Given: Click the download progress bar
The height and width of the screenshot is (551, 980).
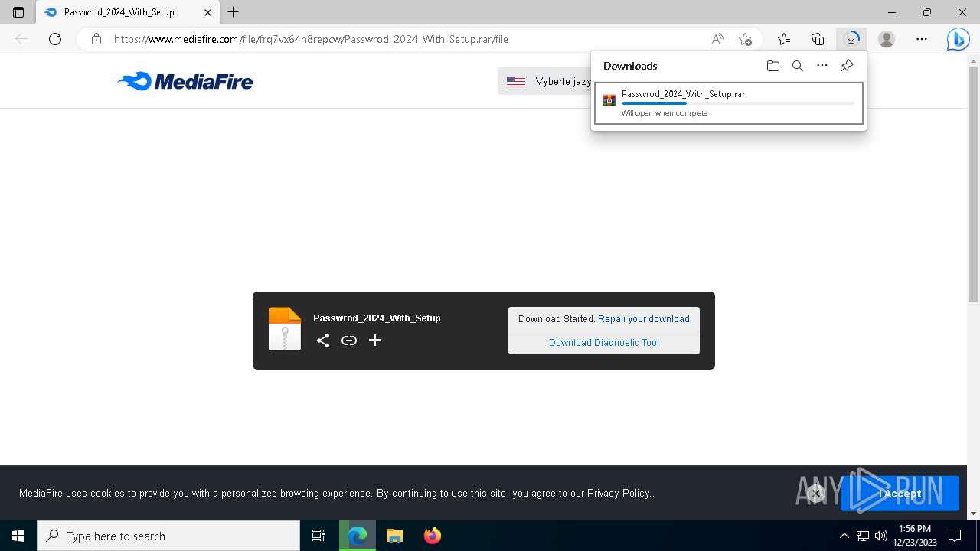Looking at the screenshot, I should (738, 103).
